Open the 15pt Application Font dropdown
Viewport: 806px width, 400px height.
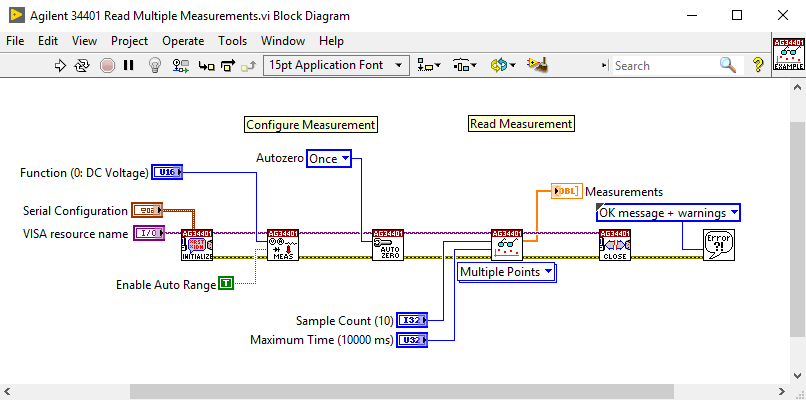[336, 65]
